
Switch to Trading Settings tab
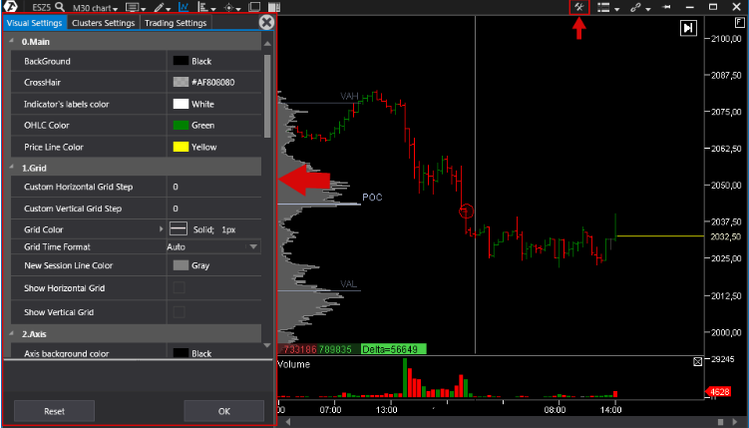point(175,23)
